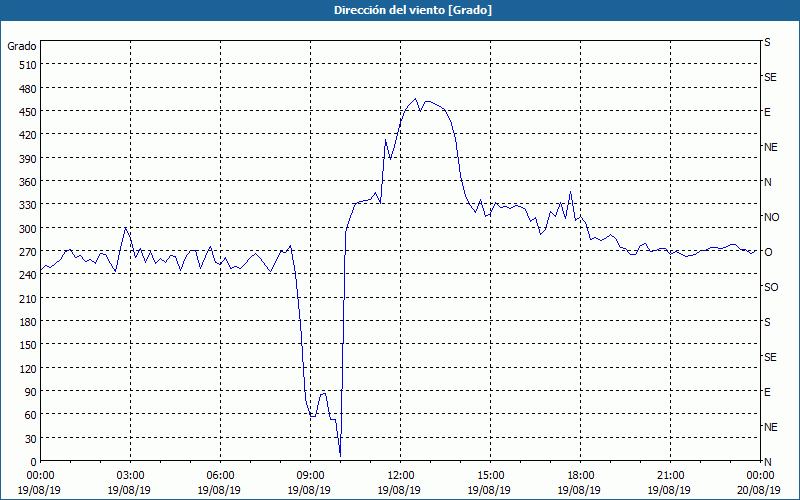Click the 'NO' compass label on the right axis
Viewport: 800px width, 500px height.
[x=771, y=217]
